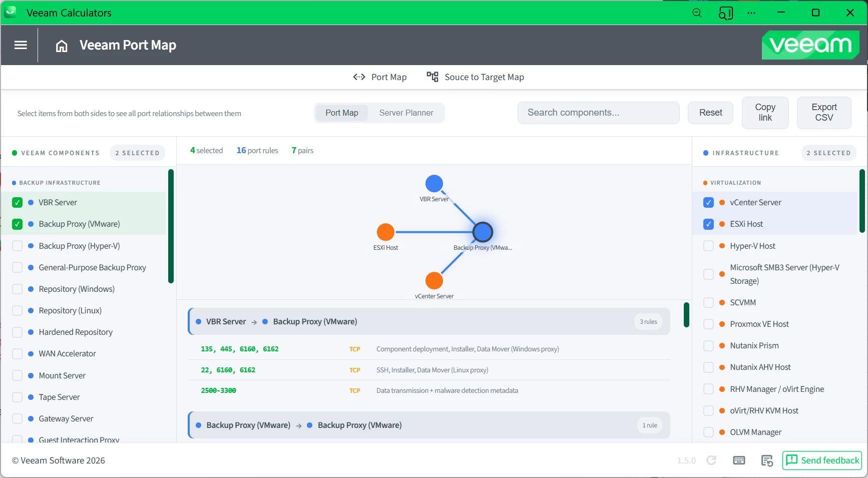Check Mount Server component
Image resolution: width=868 pixels, height=478 pixels.
tap(18, 375)
